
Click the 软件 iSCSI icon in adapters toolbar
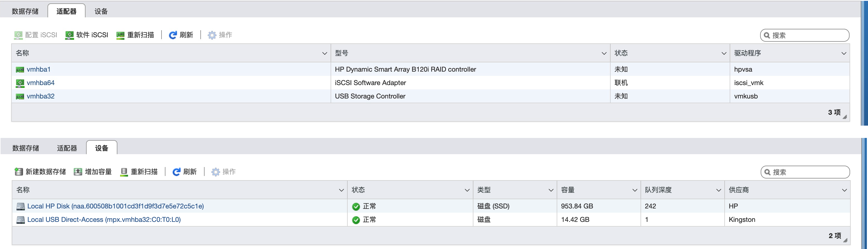[69, 35]
